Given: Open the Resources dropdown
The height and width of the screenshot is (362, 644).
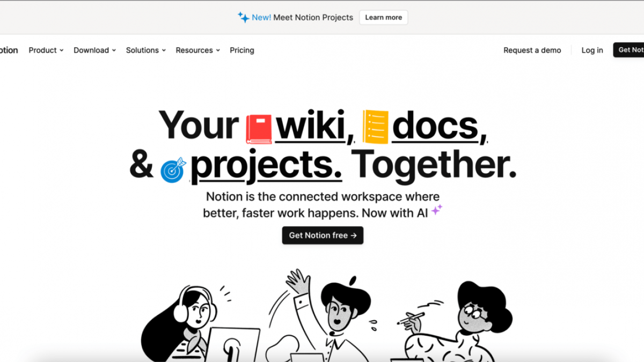Looking at the screenshot, I should pos(198,50).
